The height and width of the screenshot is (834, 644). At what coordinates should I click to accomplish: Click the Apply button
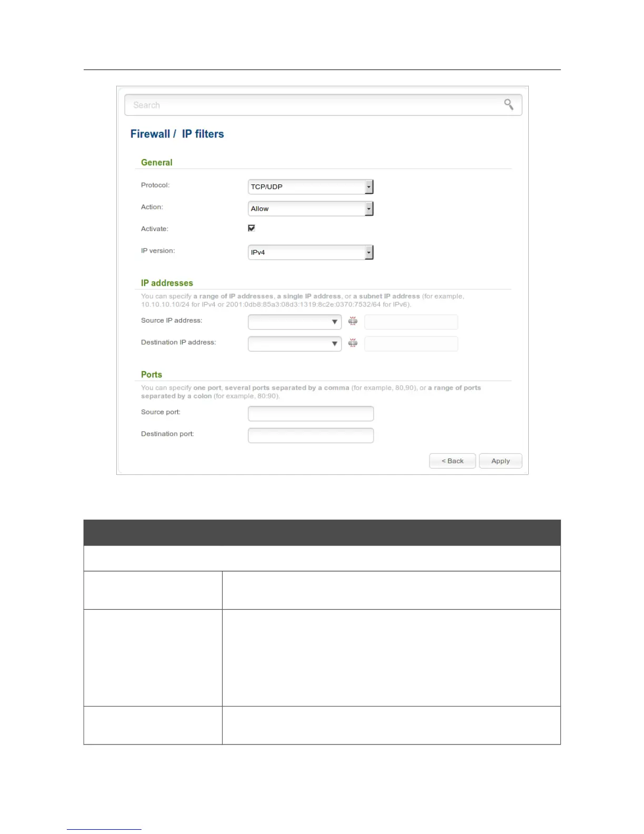coord(500,461)
